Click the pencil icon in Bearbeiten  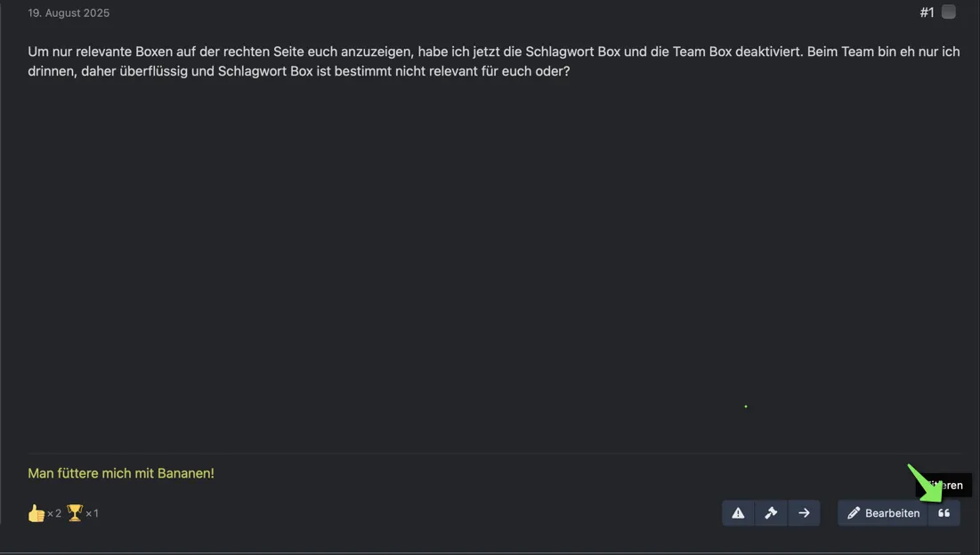854,513
